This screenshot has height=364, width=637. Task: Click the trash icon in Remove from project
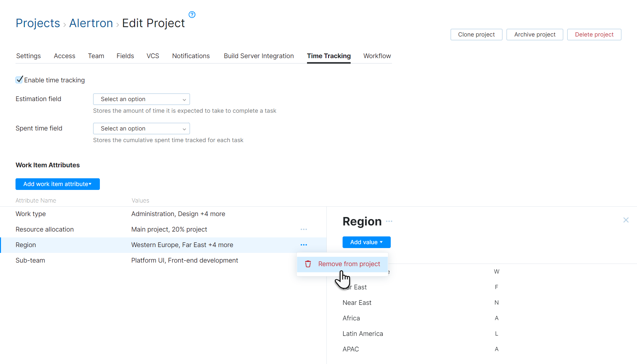(308, 264)
